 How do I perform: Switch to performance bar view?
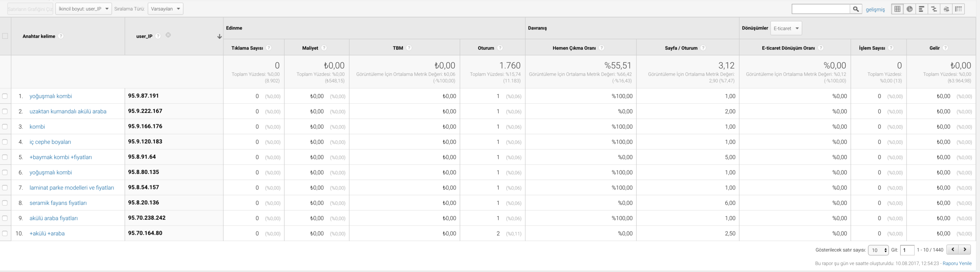922,9
